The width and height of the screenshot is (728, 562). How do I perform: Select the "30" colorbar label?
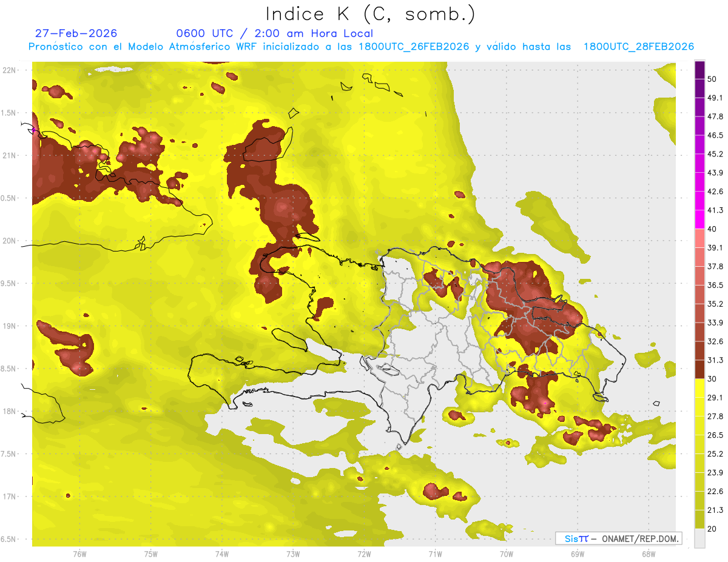712,379
